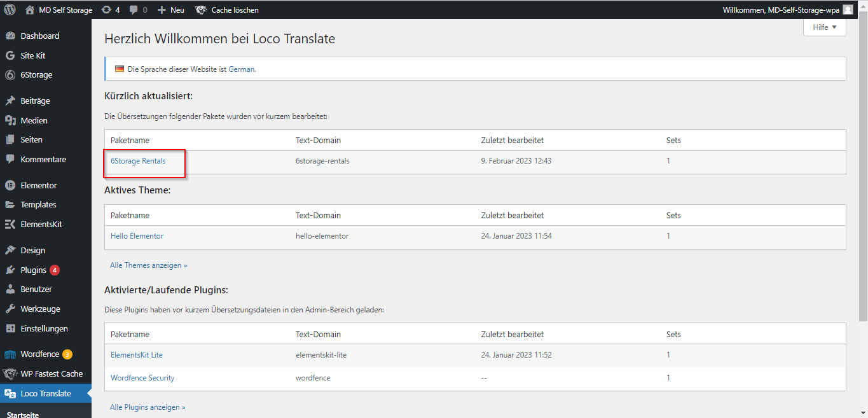Open the ElementsKit Lite plugin link

pos(137,354)
